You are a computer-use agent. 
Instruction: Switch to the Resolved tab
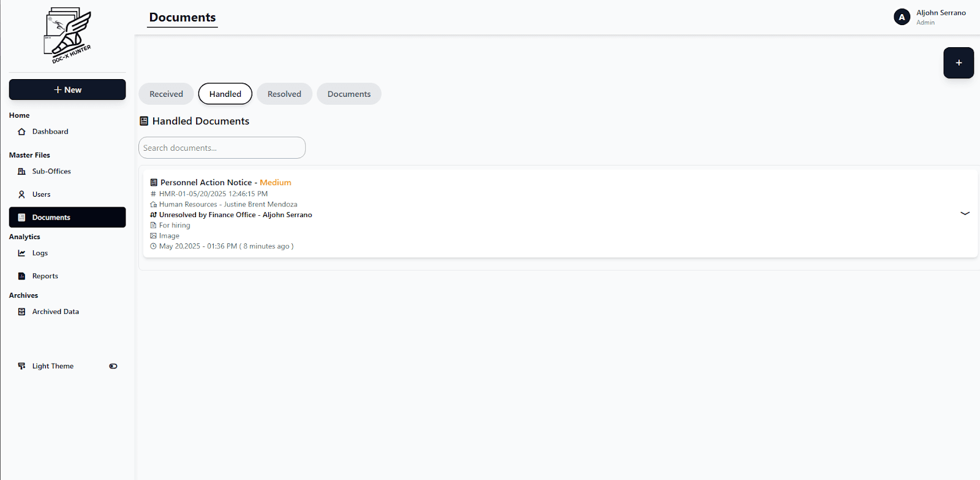pyautogui.click(x=284, y=94)
